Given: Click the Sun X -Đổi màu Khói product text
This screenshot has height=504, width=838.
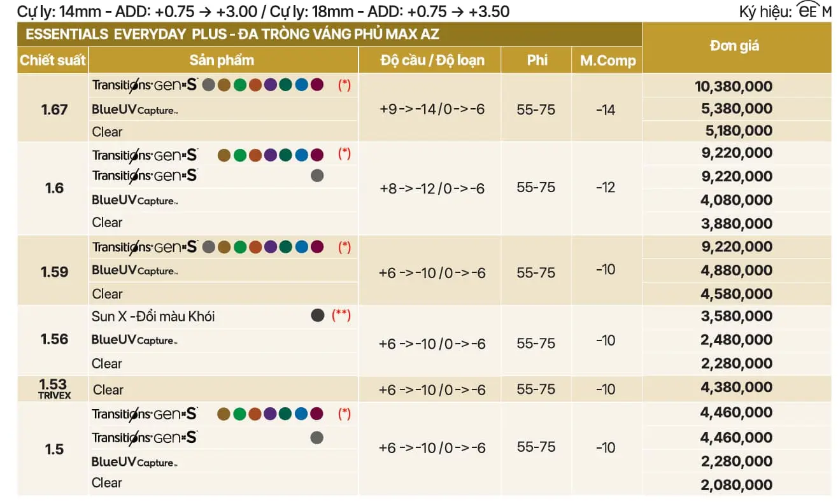Looking at the screenshot, I should (153, 316).
